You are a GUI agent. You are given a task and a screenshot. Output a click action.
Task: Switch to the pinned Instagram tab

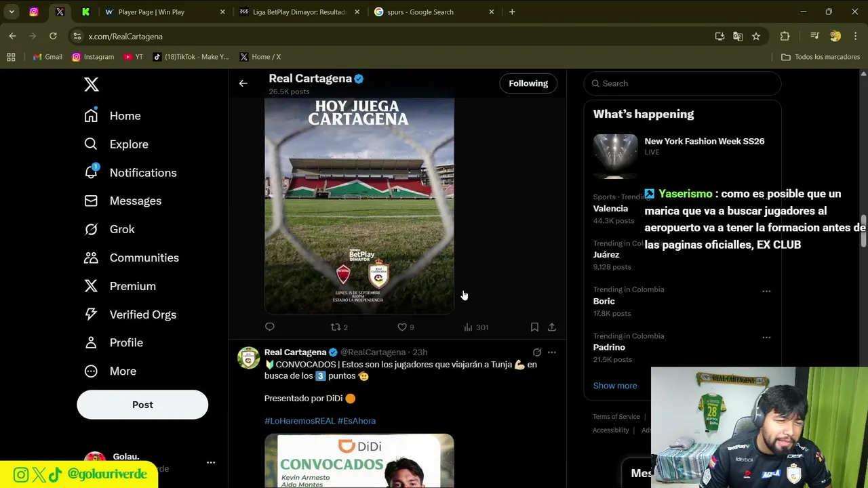[34, 12]
